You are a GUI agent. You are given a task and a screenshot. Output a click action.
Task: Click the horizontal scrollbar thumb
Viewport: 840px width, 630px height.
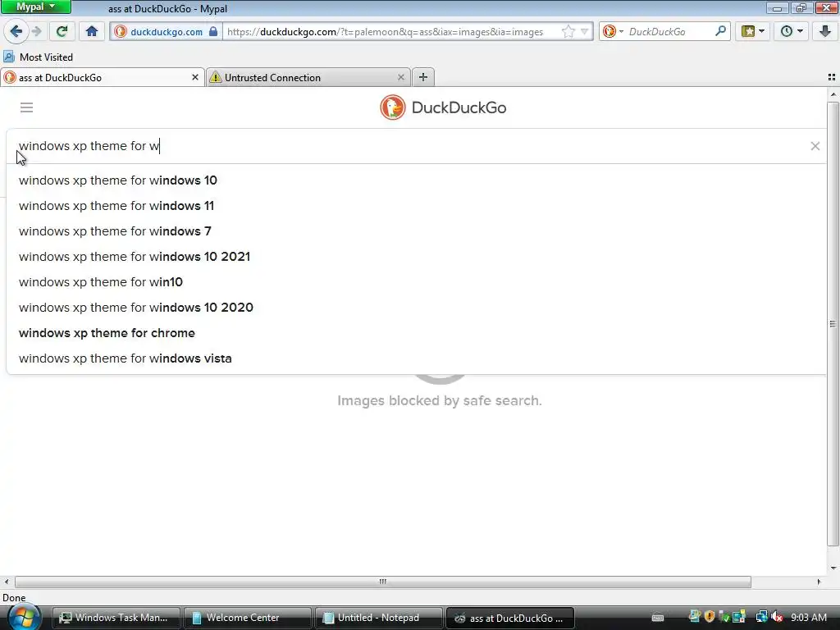(x=382, y=582)
